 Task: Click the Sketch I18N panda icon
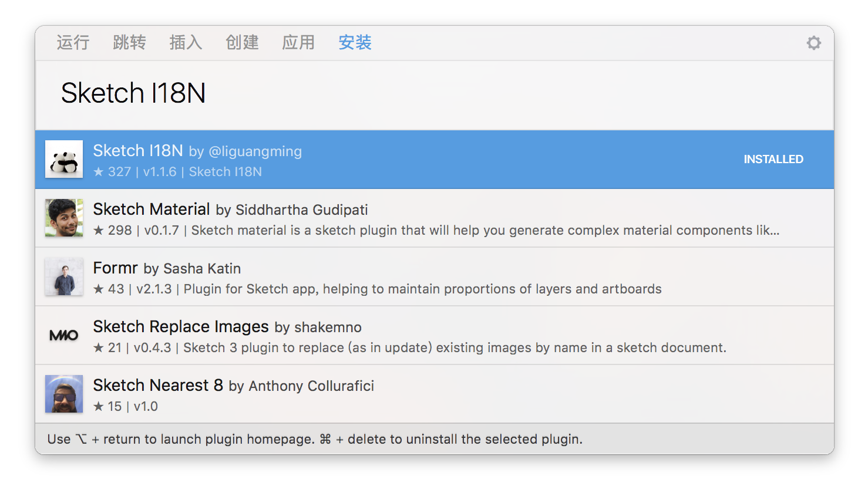coord(64,159)
